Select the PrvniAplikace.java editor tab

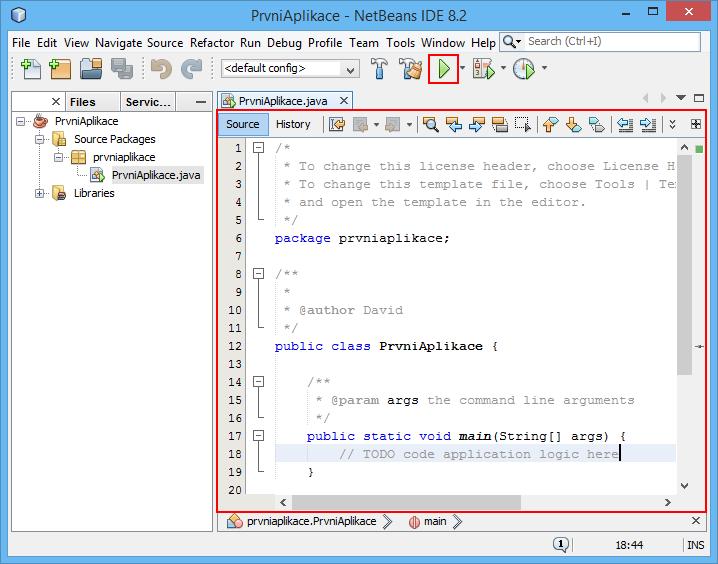(283, 101)
